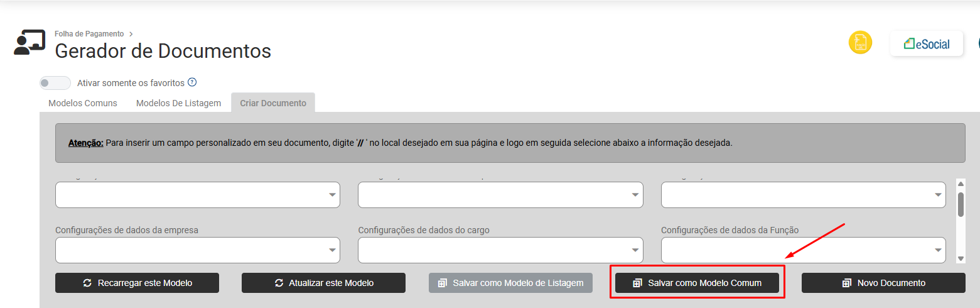Expand the unlabeled dropdown above Configurações de dados do cargo
The image size is (980, 308).
(500, 195)
